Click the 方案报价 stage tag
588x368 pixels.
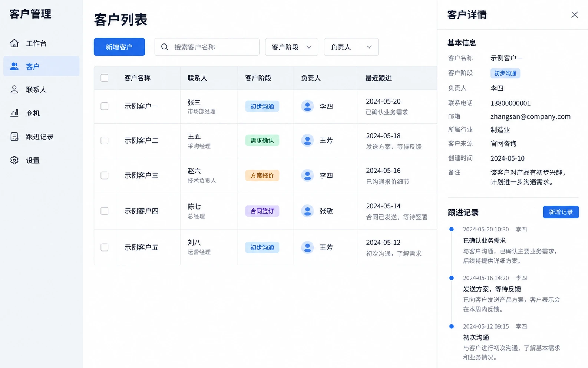(262, 175)
